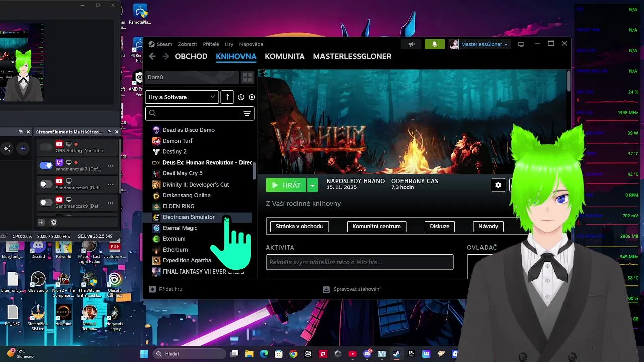Viewport: 644px width, 362px height.
Task: Disable the Twitch sandmanczsk9 stream toggle
Action: (46, 165)
